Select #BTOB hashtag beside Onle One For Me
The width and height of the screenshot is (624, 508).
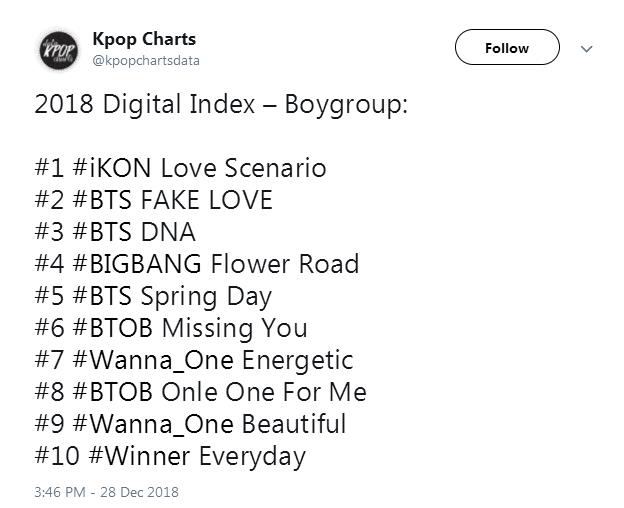(x=119, y=392)
